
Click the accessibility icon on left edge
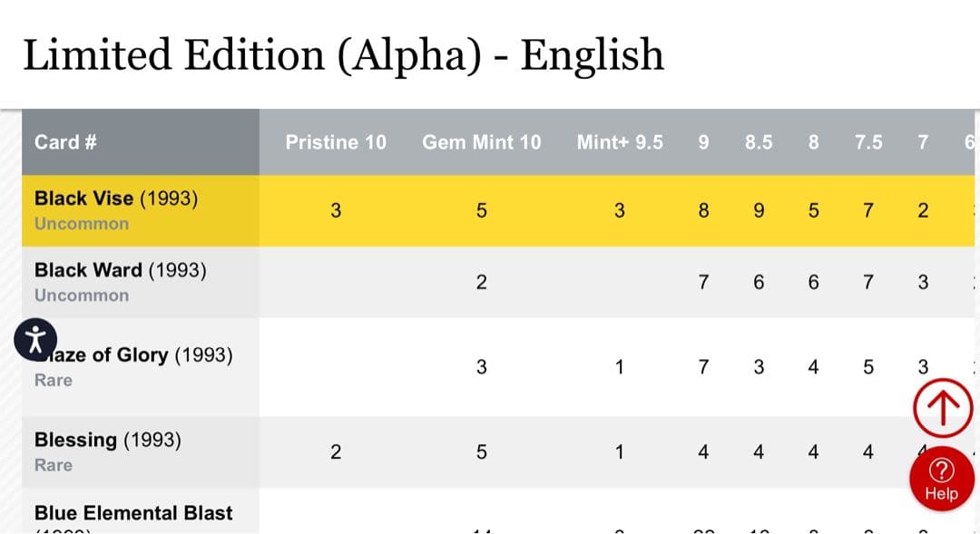coord(35,341)
